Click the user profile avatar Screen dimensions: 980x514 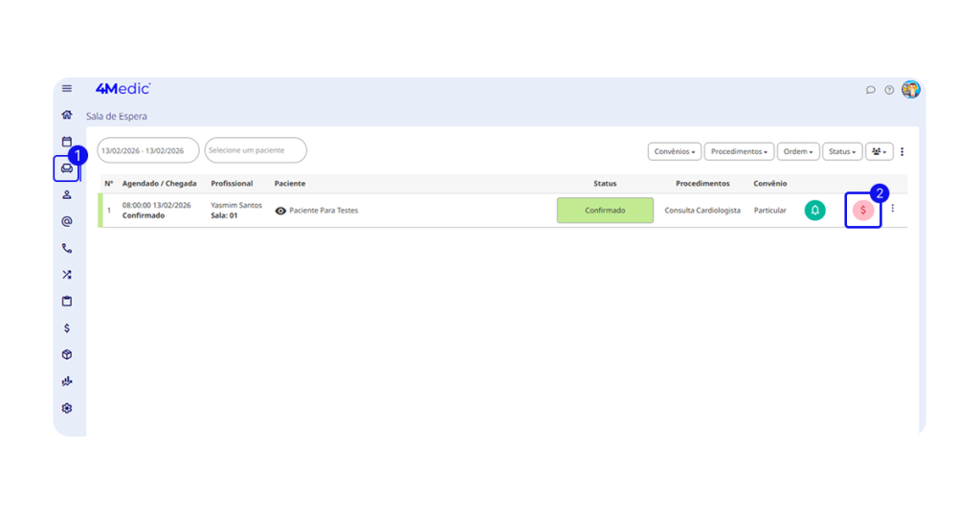point(910,90)
